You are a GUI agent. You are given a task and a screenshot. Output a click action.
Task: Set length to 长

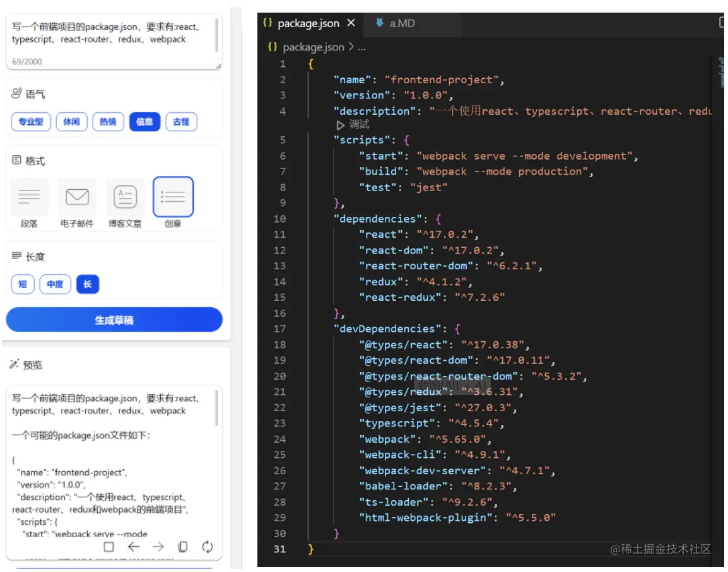[88, 284]
